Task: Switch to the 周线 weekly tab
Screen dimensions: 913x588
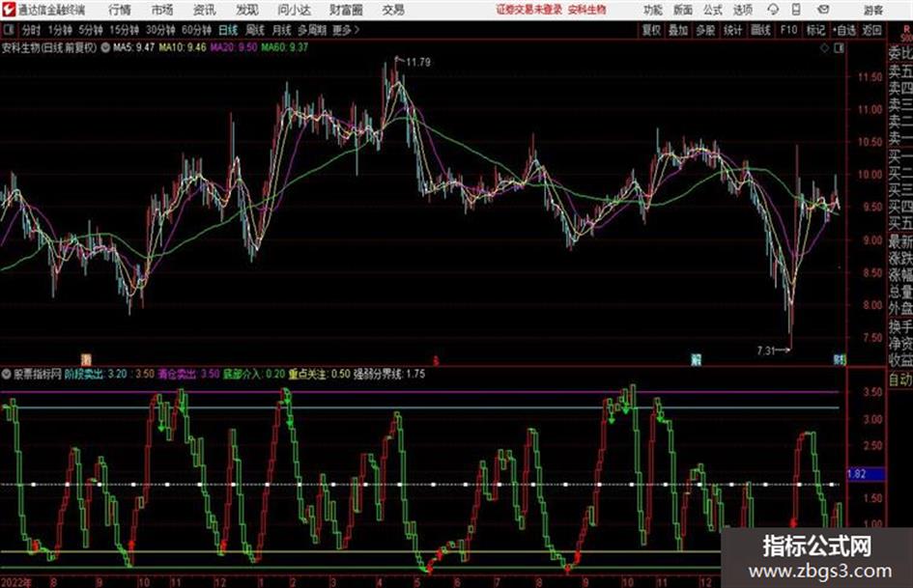Action: (255, 30)
